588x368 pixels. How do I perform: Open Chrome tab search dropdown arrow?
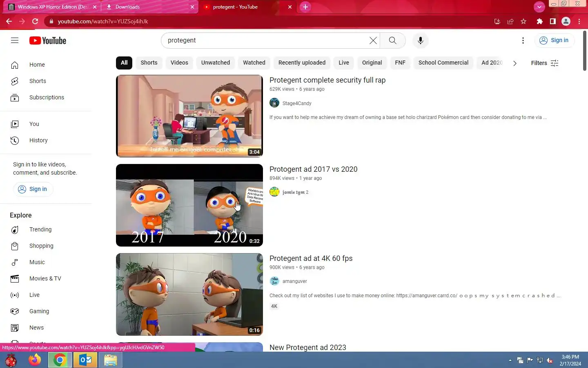point(539,7)
